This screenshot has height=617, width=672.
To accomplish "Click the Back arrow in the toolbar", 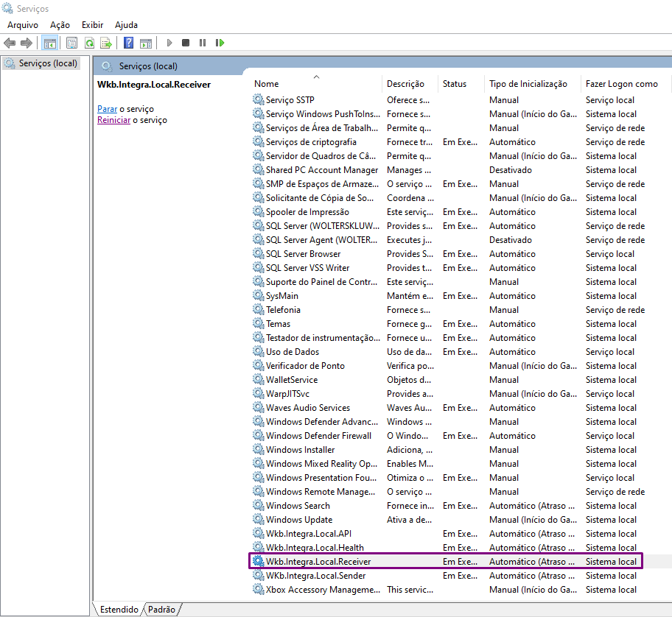I will pyautogui.click(x=10, y=43).
